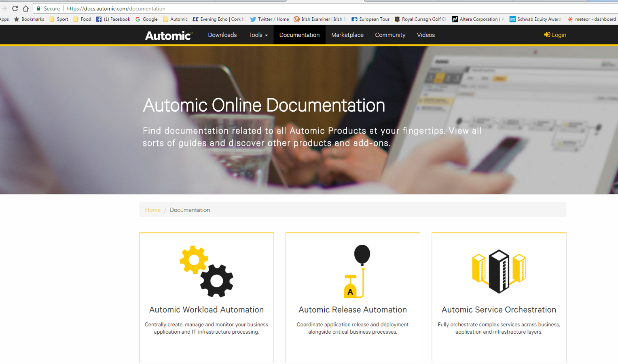
Task: Switch to the Community section
Action: [x=390, y=35]
